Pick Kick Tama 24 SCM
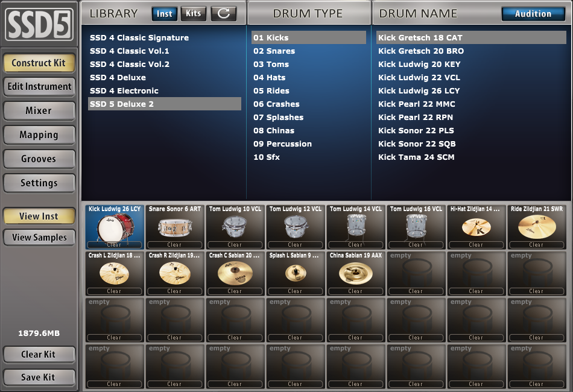Viewport: 573px width, 392px height. click(x=471, y=157)
